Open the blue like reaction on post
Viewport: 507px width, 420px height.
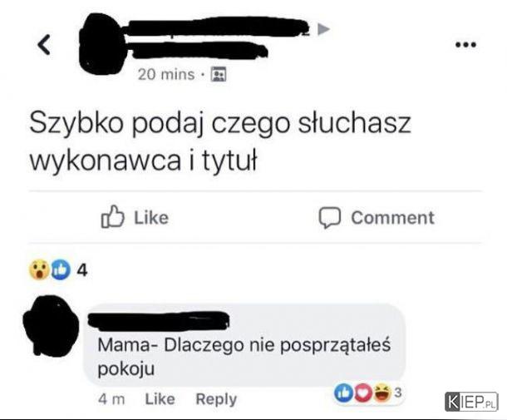click(60, 269)
